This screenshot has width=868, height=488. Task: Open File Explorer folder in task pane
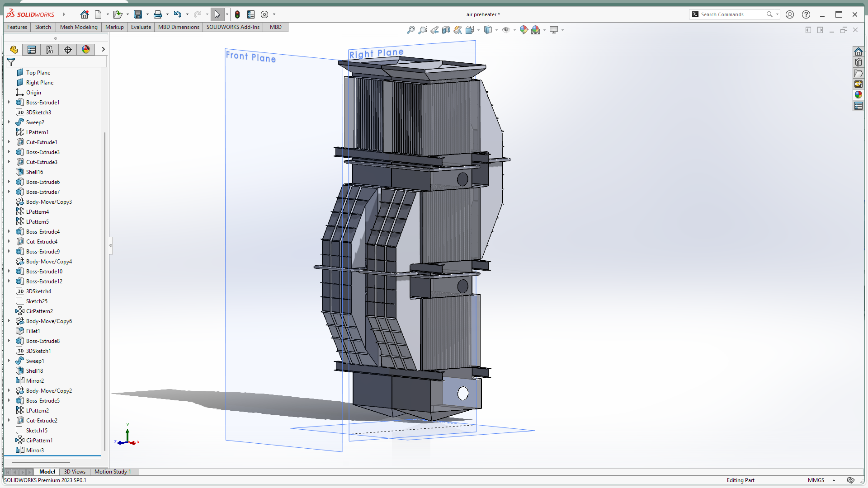[x=858, y=73]
